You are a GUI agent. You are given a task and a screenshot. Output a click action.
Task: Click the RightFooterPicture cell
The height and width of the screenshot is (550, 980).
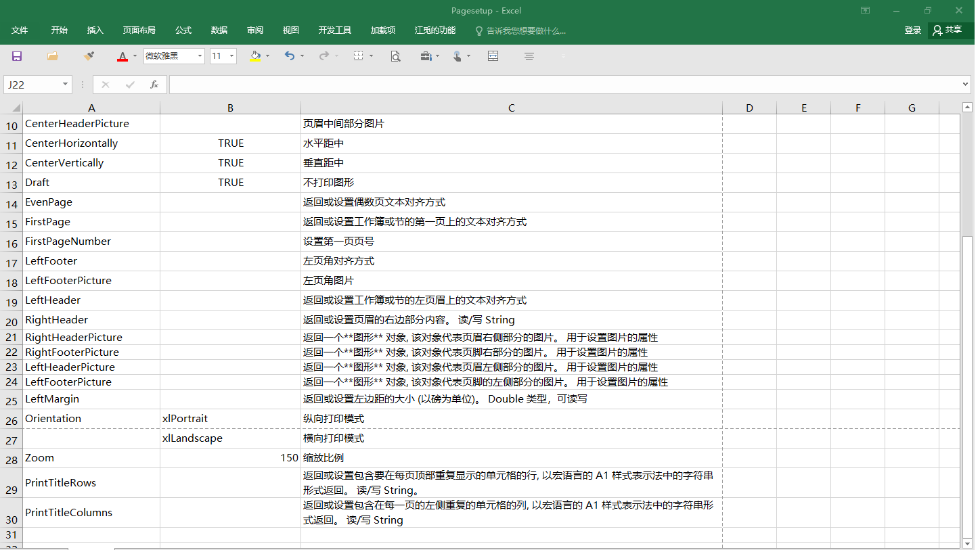click(91, 352)
